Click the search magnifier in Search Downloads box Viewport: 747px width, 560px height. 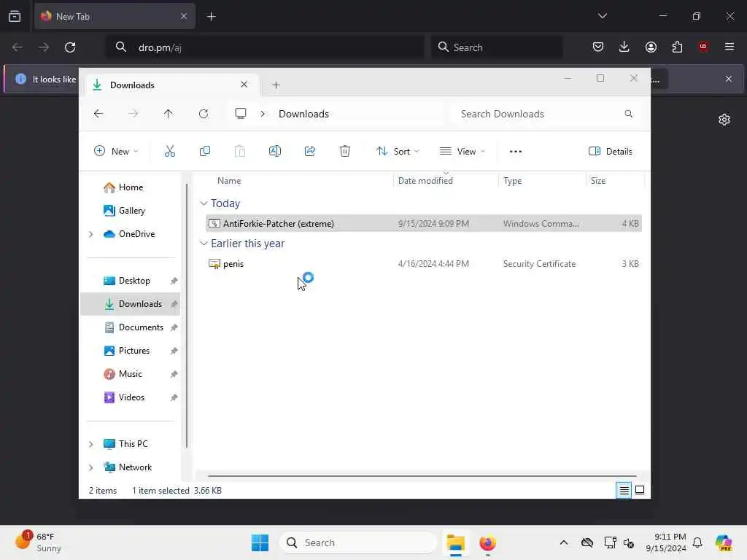point(629,114)
